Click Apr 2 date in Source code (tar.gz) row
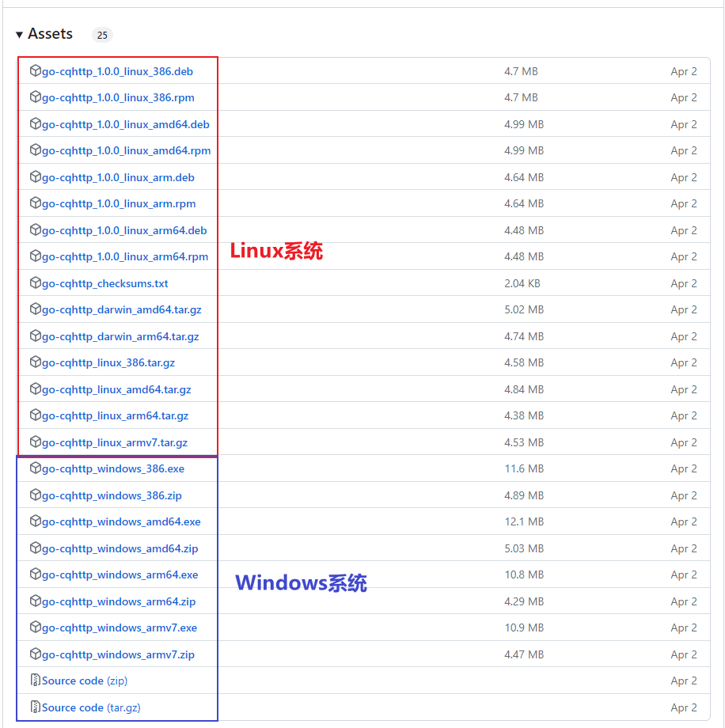The height and width of the screenshot is (728, 725). click(x=684, y=707)
